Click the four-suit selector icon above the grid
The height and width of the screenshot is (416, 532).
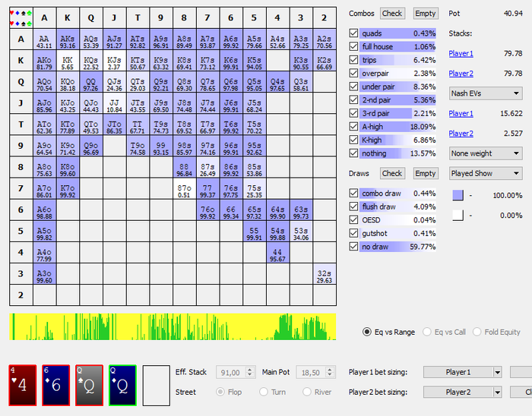point(20,17)
